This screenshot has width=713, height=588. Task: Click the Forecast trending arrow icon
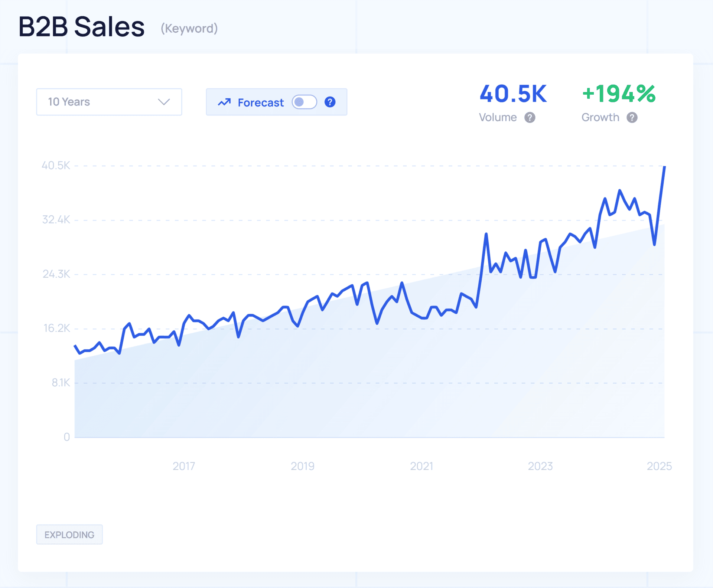point(224,102)
